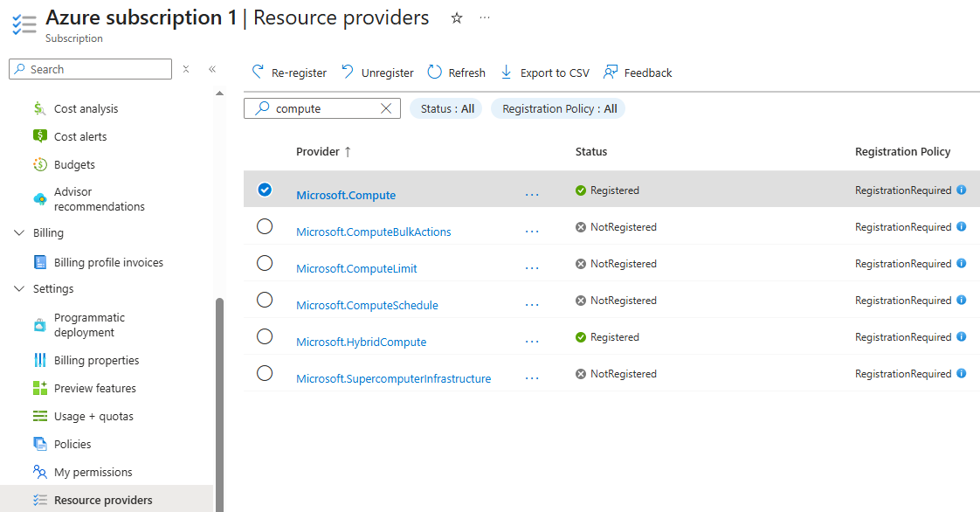This screenshot has width=980, height=512.
Task: Click the Registration Policy column header
Action: pyautogui.click(x=902, y=151)
